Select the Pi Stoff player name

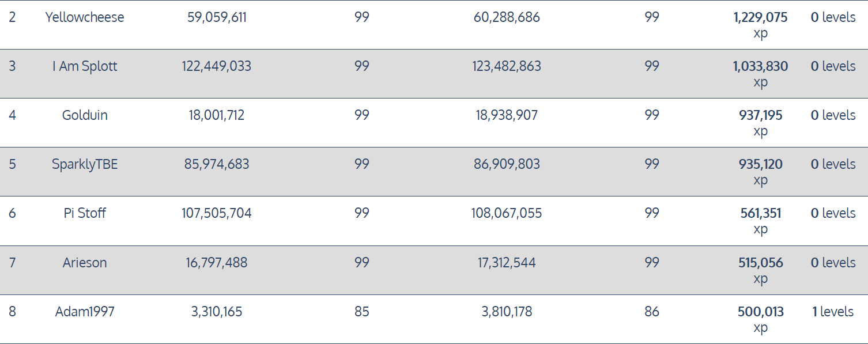tap(85, 213)
